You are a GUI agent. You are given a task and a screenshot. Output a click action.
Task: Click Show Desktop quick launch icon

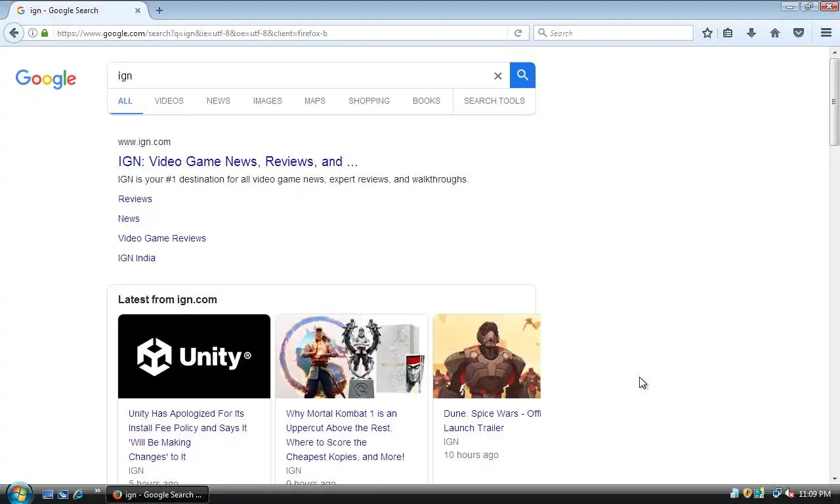48,494
